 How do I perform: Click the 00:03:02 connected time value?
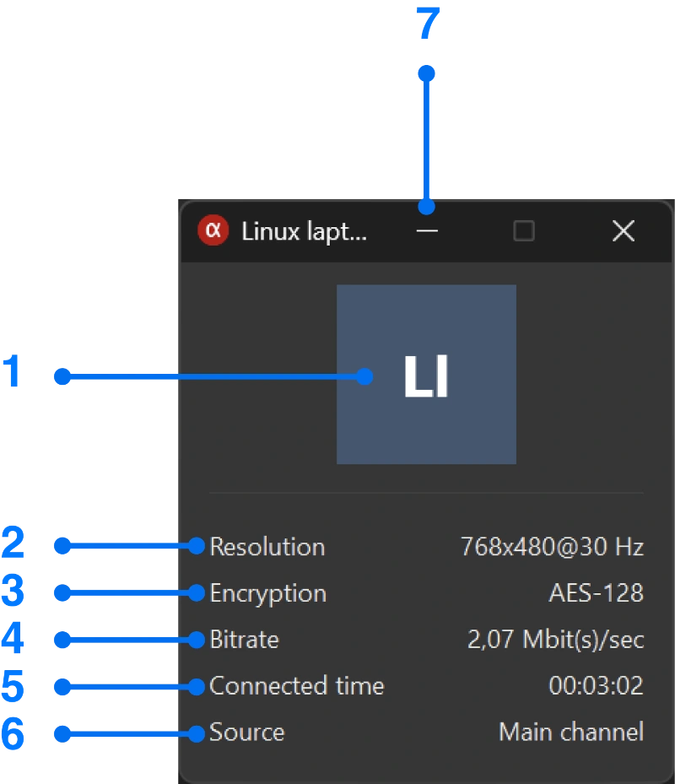click(x=596, y=686)
